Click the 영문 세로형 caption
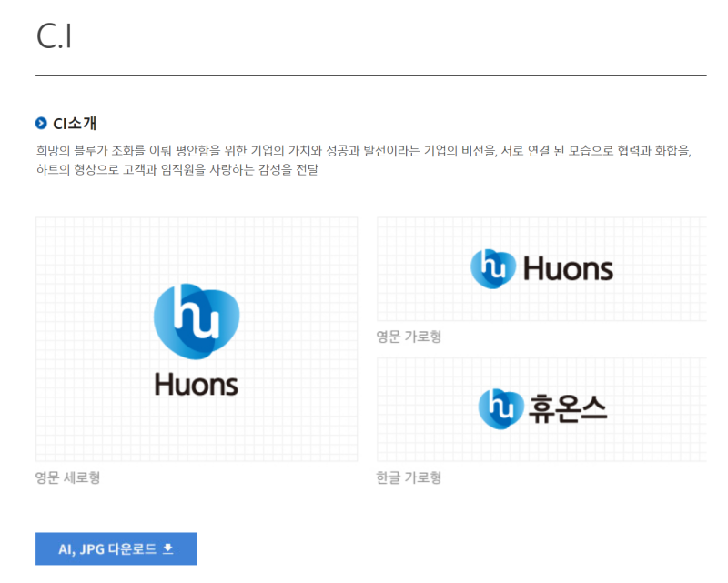 67,477
